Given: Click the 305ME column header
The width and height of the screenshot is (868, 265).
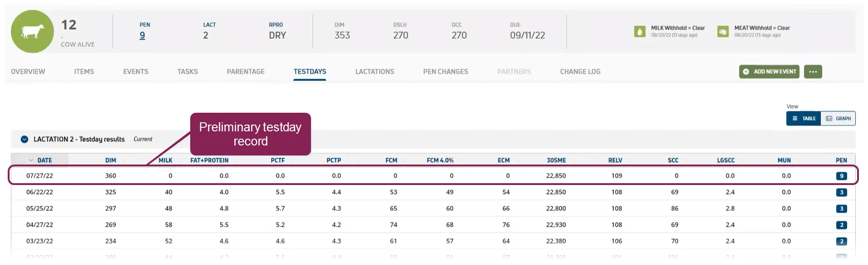Looking at the screenshot, I should [556, 160].
